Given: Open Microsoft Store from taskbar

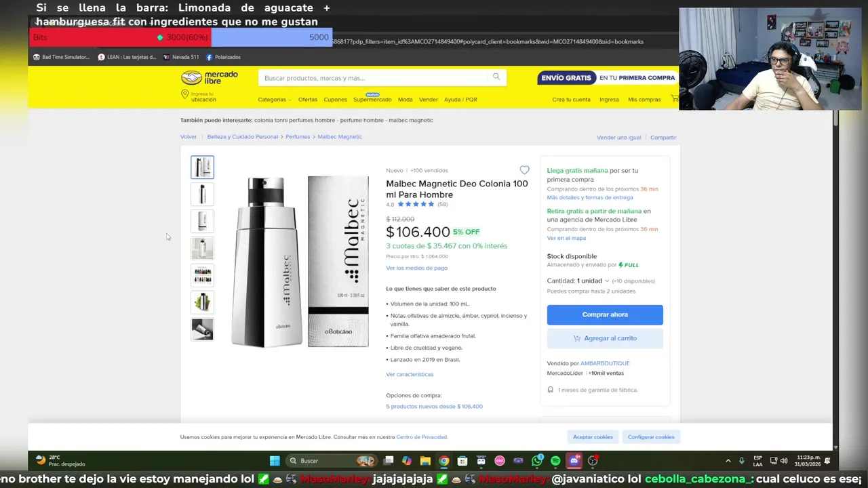Looking at the screenshot, I should 462,461.
